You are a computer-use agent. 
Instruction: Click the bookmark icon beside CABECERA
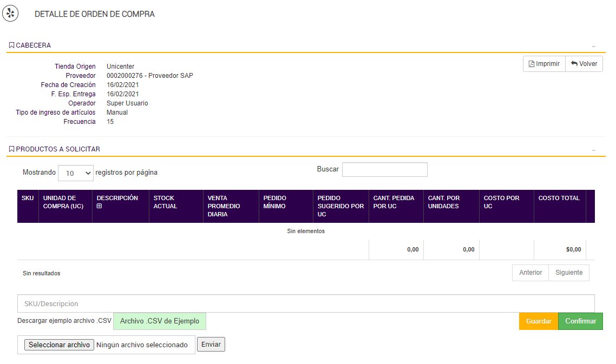[11, 45]
